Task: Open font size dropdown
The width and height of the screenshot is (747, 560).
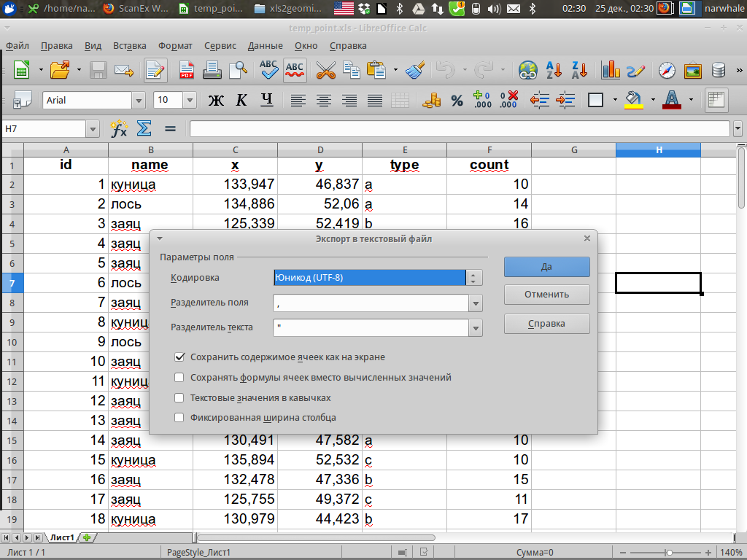Action: point(190,101)
